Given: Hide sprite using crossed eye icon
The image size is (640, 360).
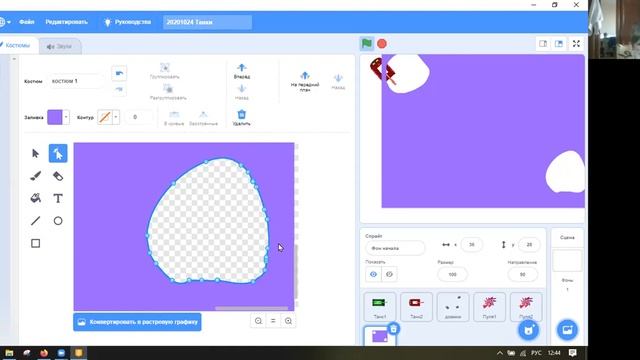Looking at the screenshot, I should 389,274.
